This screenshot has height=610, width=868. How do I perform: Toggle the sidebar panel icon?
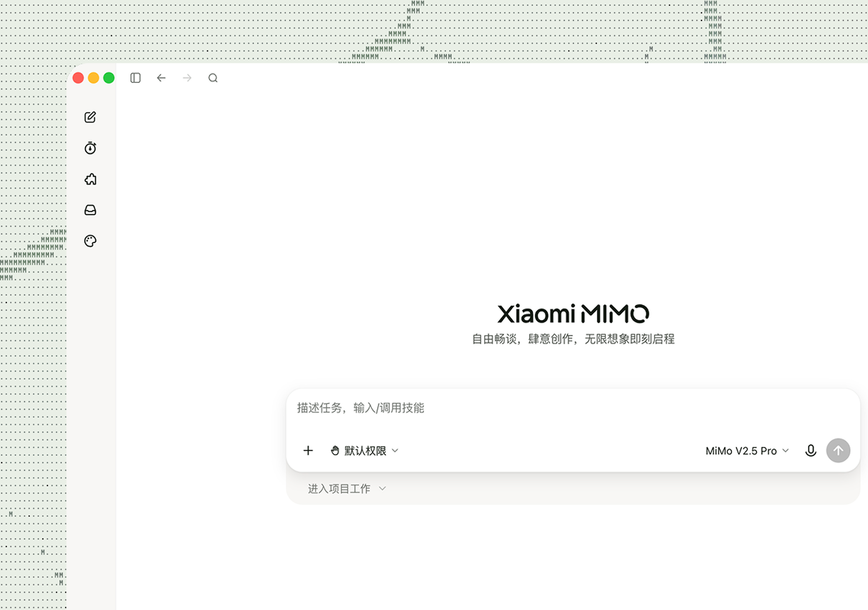click(135, 78)
